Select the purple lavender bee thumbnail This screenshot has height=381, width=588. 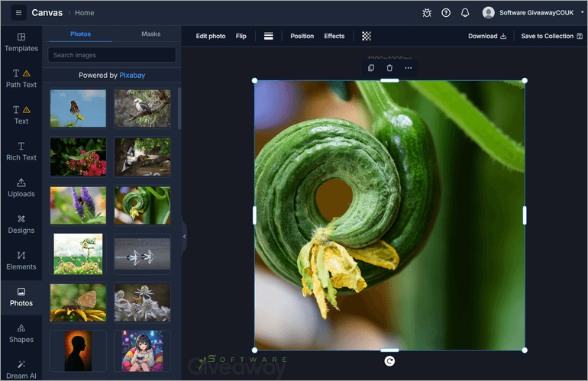pyautogui.click(x=78, y=205)
